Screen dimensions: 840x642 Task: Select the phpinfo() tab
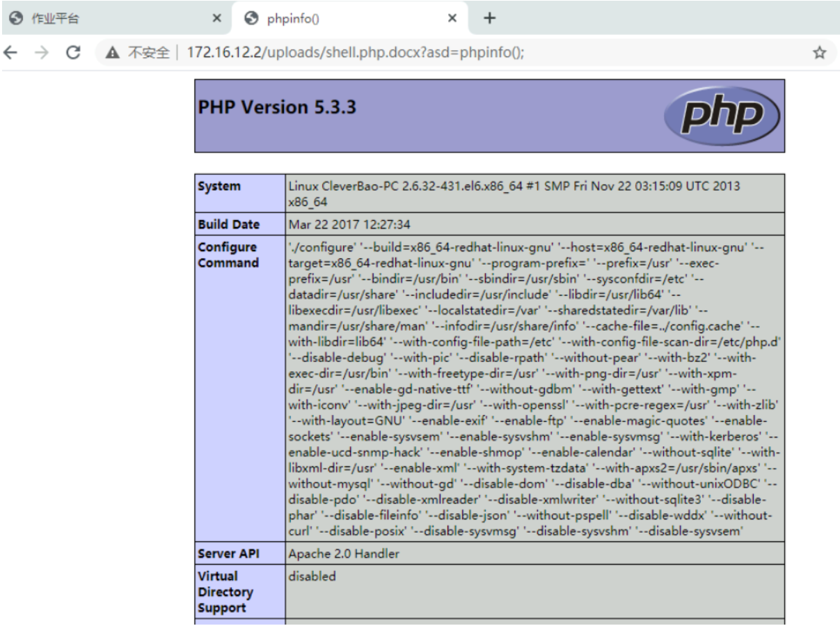pos(350,18)
